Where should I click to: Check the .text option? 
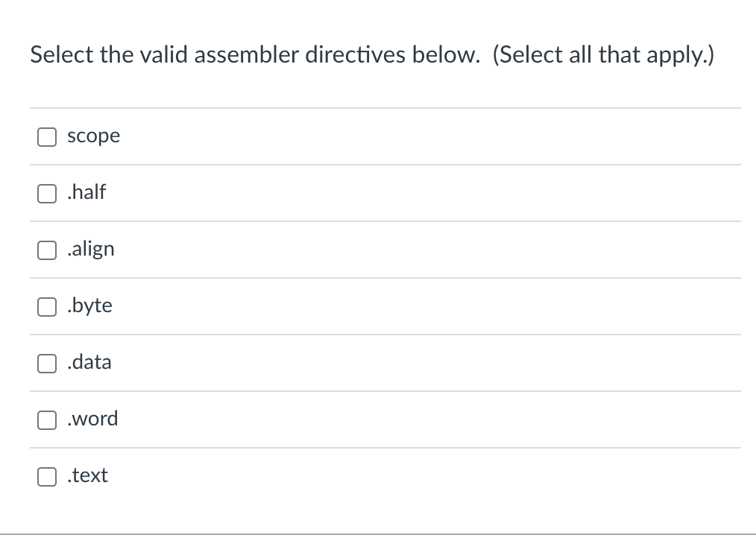click(x=46, y=476)
